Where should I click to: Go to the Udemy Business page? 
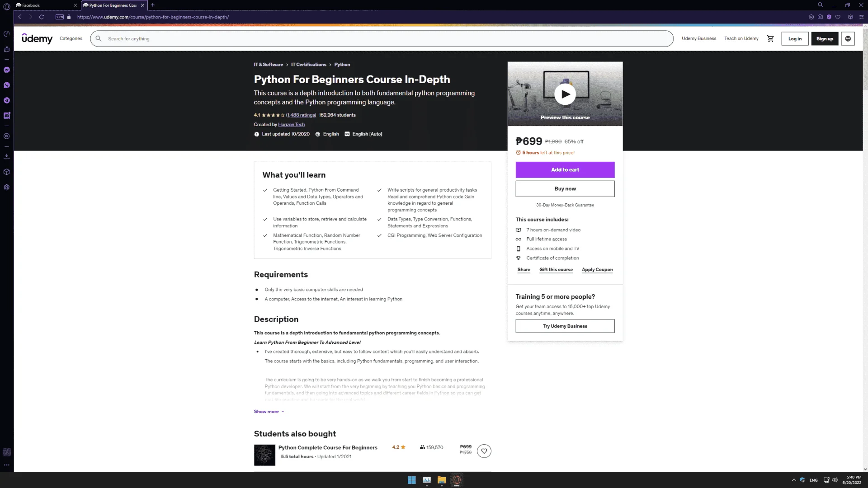[x=699, y=39]
